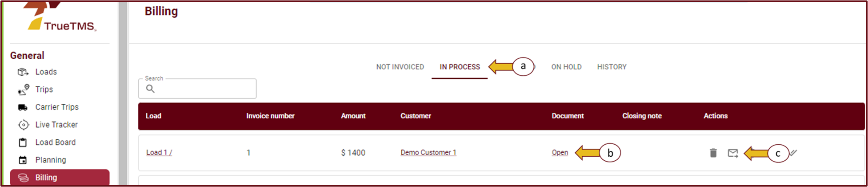Select the In Process tab
868x187 pixels.
pos(460,67)
